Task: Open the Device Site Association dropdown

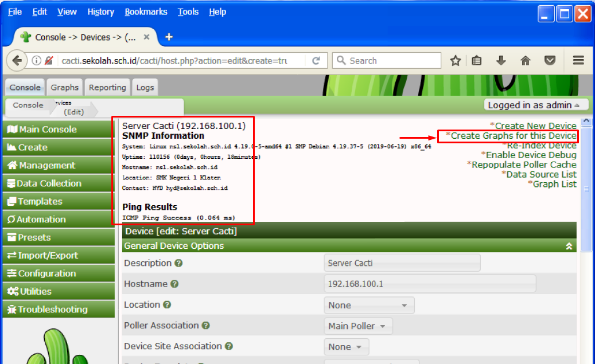Action: [x=346, y=347]
